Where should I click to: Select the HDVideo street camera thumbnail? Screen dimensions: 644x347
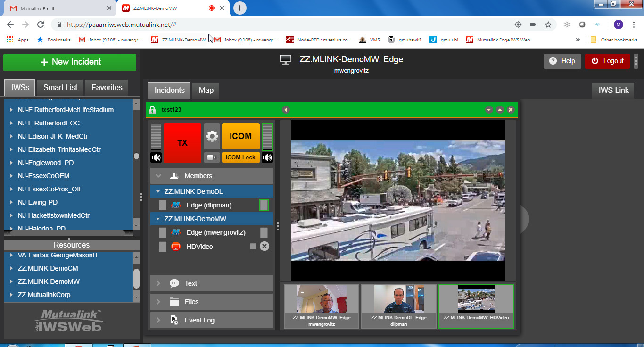[x=476, y=306]
